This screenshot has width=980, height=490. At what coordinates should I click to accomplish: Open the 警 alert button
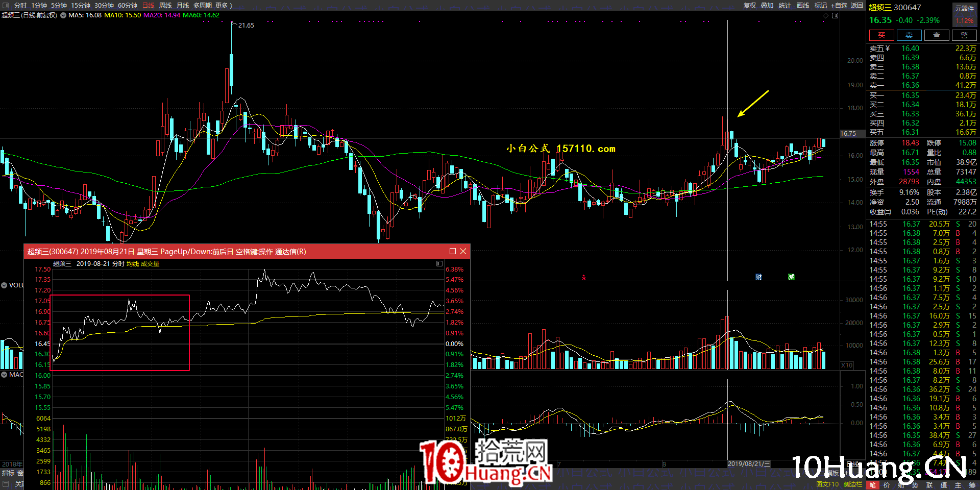pos(964,35)
